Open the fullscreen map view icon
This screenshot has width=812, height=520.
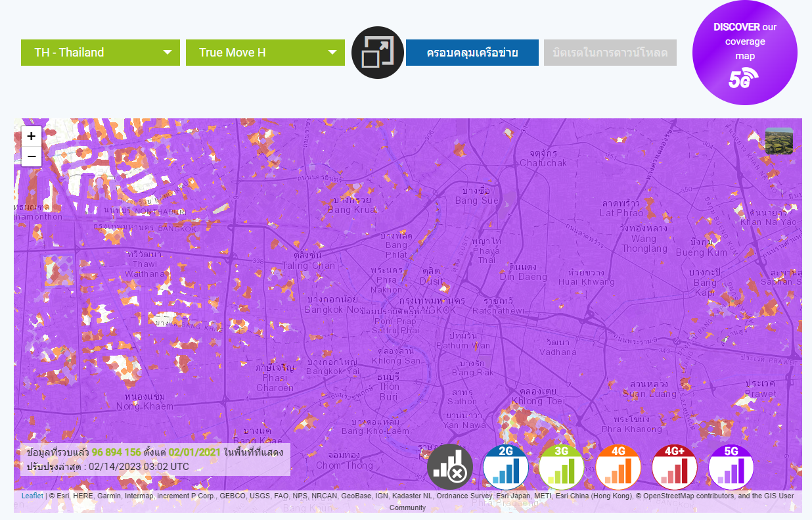[x=378, y=53]
